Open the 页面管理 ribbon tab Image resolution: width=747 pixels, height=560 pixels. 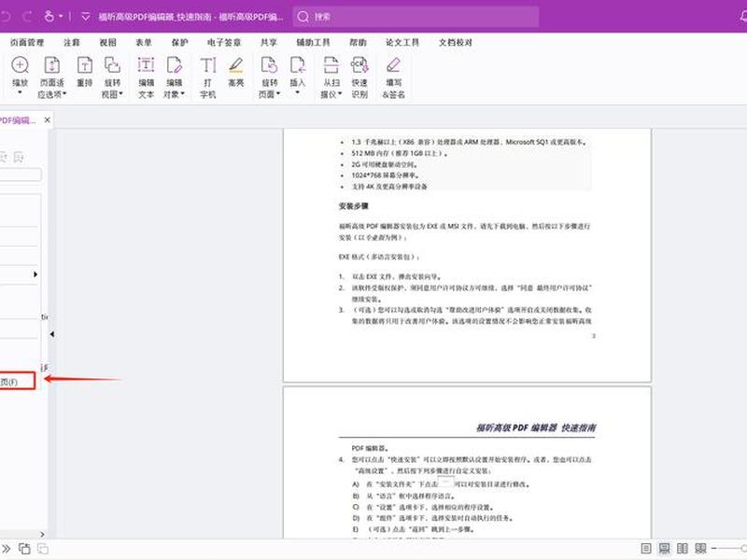27,42
